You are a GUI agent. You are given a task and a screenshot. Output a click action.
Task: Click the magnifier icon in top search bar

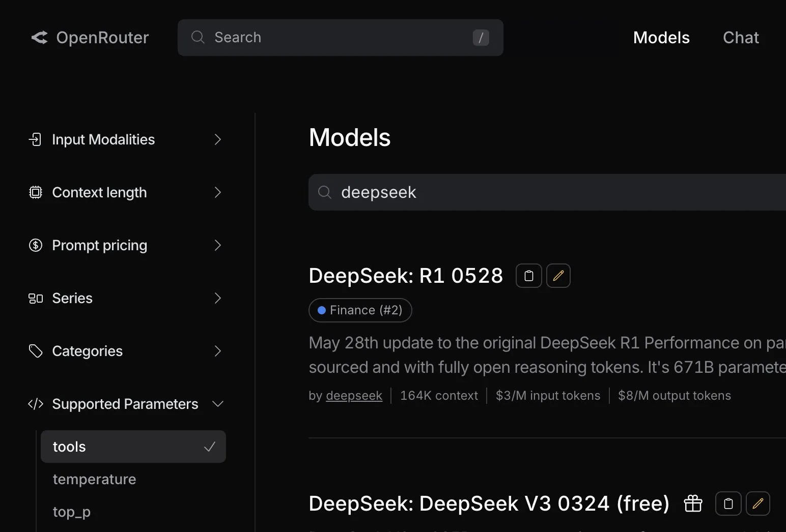click(x=198, y=37)
